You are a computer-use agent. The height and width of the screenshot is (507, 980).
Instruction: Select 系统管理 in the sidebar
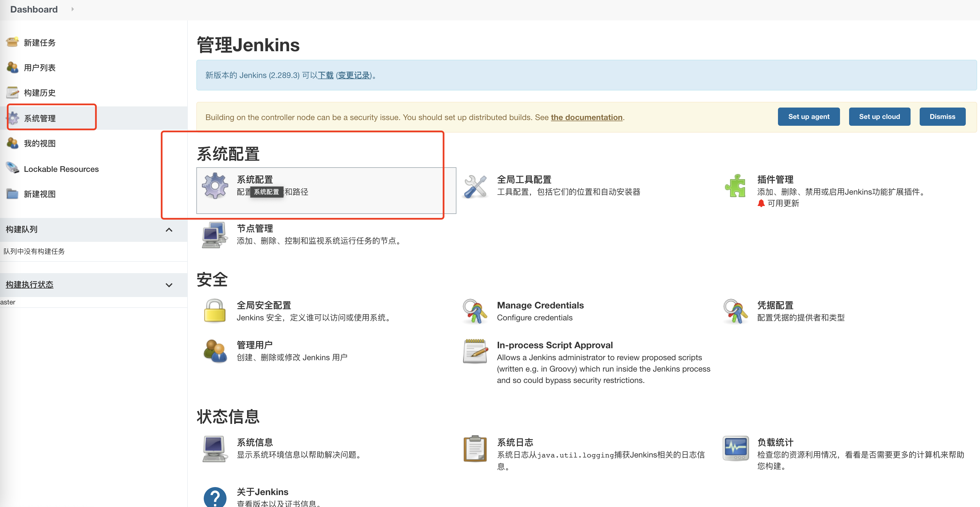point(40,118)
